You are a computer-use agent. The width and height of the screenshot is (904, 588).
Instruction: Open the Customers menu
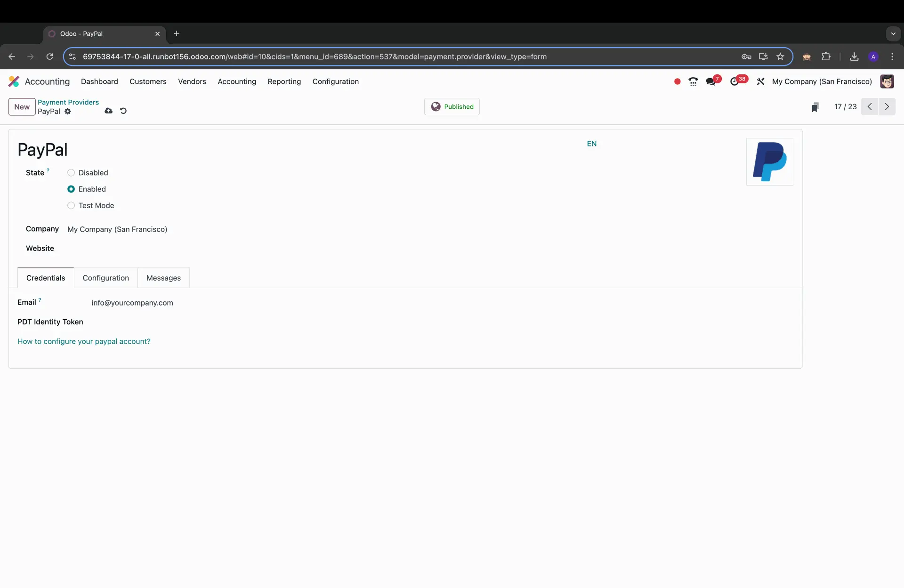point(148,81)
